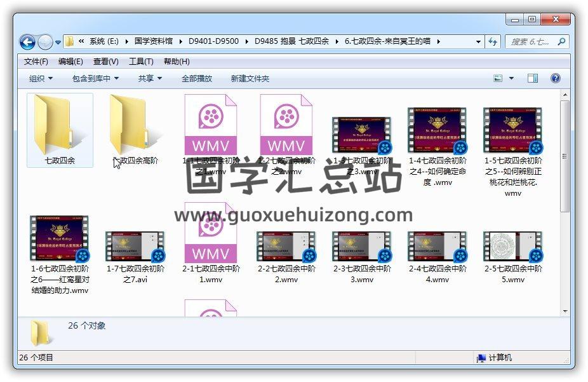
Task: Expand the 组织 dropdown
Action: click(x=41, y=78)
